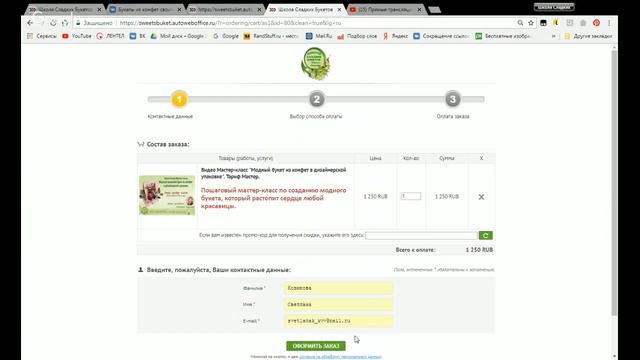Screen dimensions: 640x360
Task: Expand the hidden bookmarks chevron
Action: pyautogui.click(x=553, y=36)
